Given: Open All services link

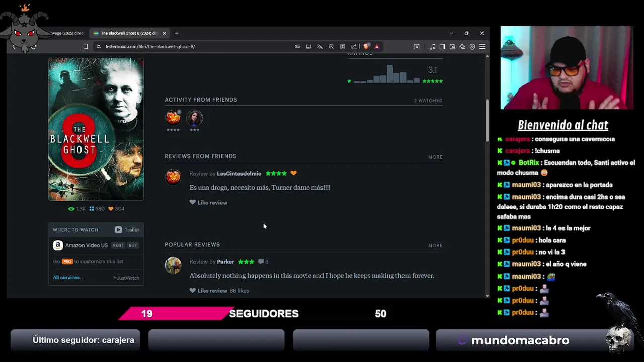Looking at the screenshot, I should [68, 278].
